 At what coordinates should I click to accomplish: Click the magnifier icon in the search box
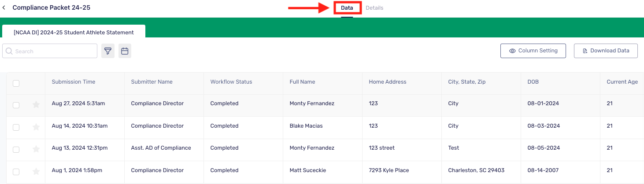(9, 51)
